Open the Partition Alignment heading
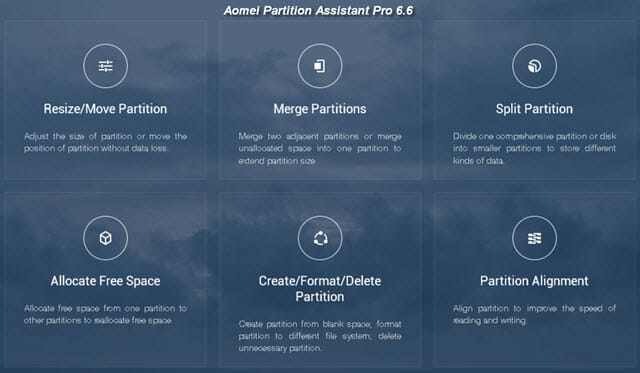Viewport: 640px width, 373px height. pos(534,281)
